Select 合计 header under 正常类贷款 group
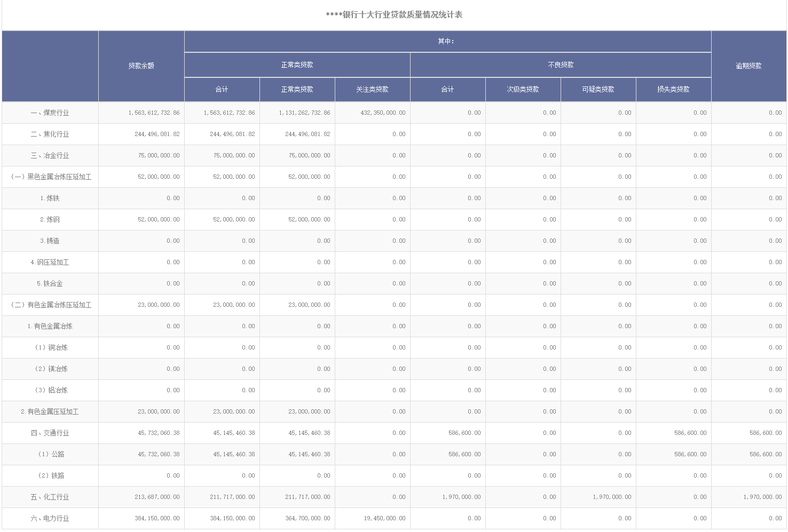 coord(222,89)
